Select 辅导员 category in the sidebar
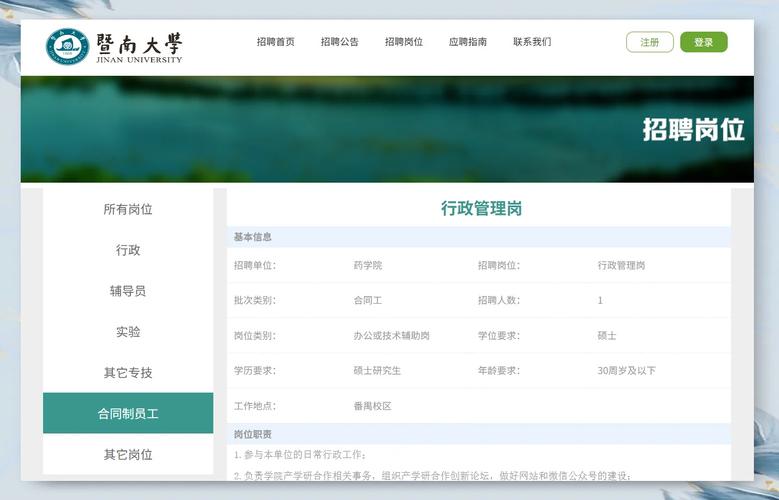Image resolution: width=779 pixels, height=500 pixels. click(x=128, y=291)
